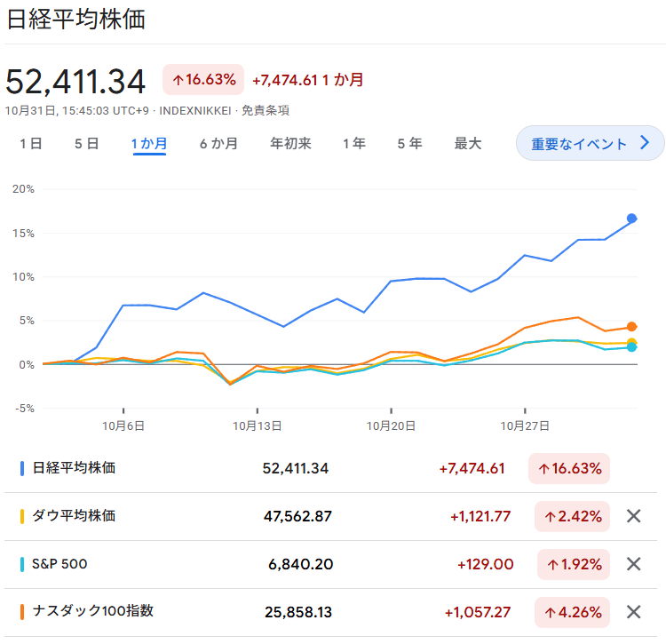Show the 最大 time range
Image resolution: width=666 pixels, height=644 pixels.
tap(468, 144)
